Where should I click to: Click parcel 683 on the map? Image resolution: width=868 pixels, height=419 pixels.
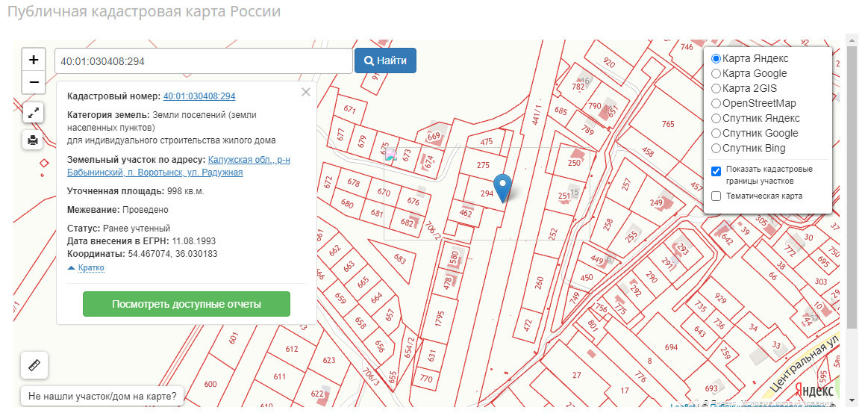(x=399, y=258)
